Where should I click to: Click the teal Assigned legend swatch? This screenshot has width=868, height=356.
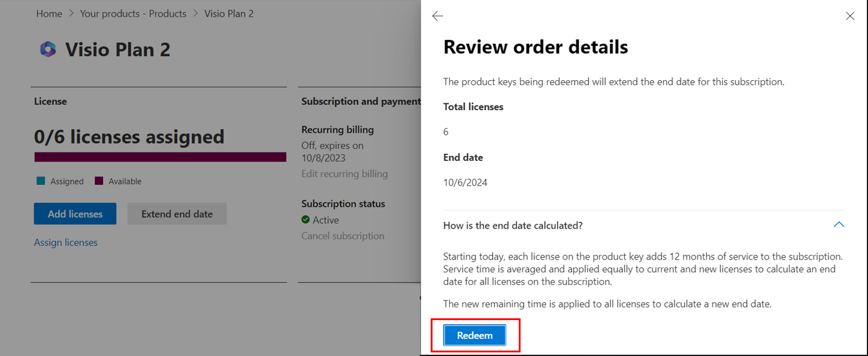40,181
